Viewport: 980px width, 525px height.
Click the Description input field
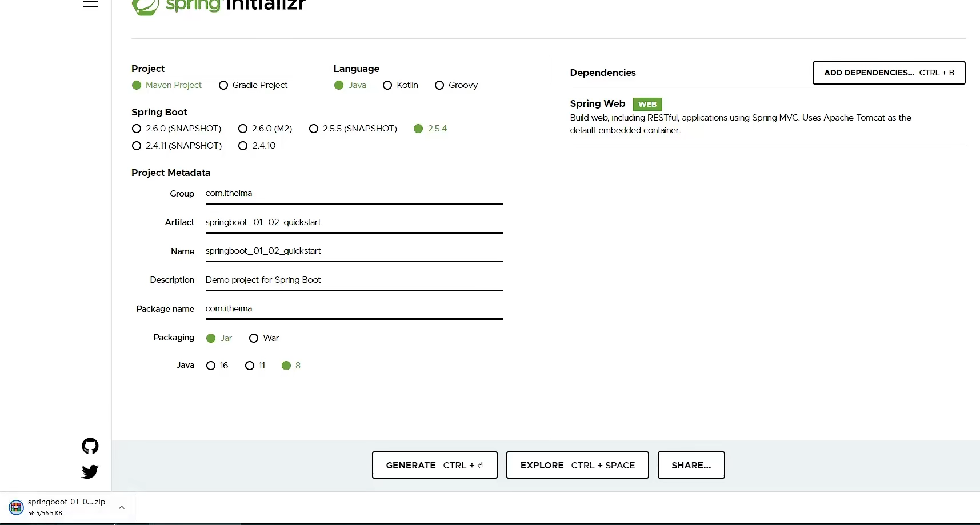click(354, 280)
